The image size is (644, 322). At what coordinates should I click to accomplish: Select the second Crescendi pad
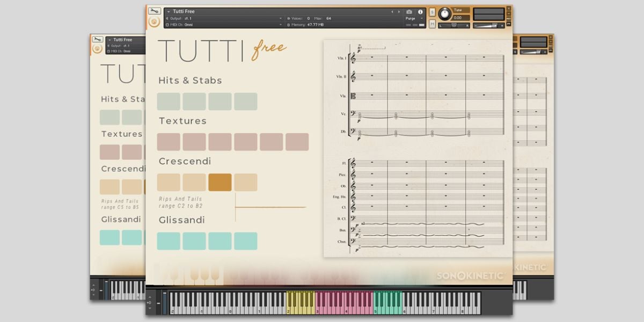[194, 182]
